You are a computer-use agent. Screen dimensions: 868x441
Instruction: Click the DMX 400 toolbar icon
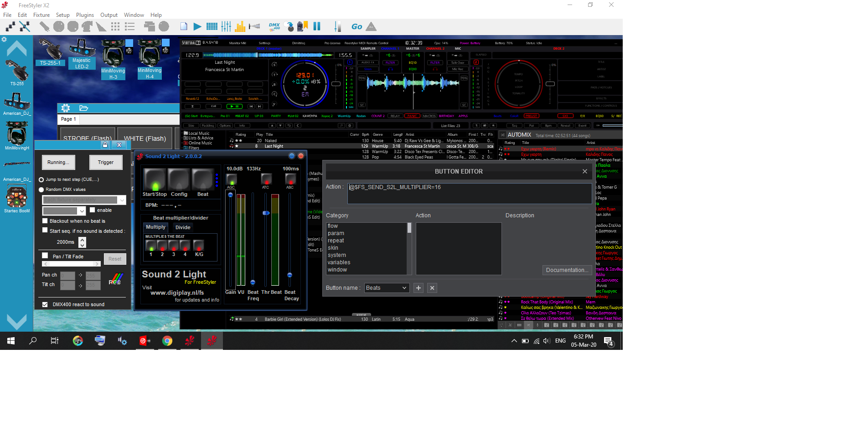[274, 26]
